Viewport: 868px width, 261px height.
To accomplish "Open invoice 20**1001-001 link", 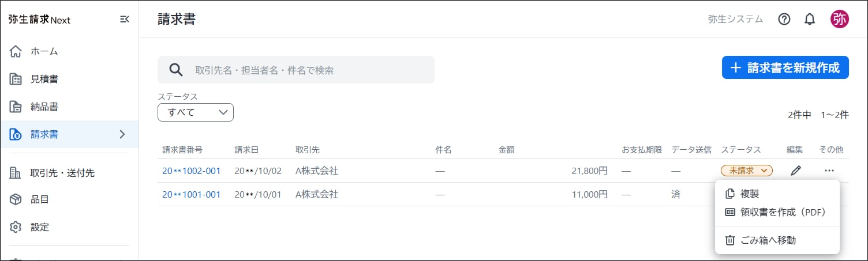I will [x=191, y=194].
